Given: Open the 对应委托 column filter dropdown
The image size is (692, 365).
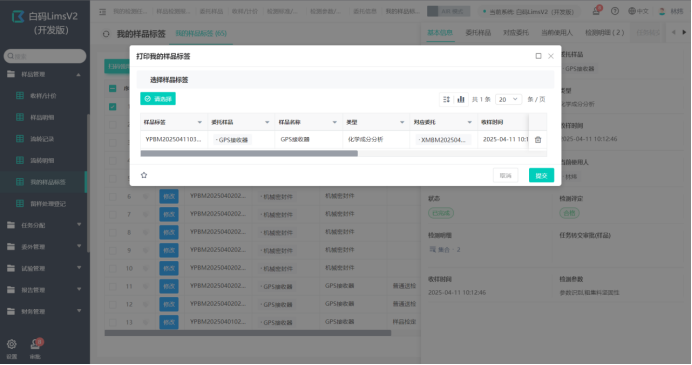Looking at the screenshot, I should tap(470, 123).
